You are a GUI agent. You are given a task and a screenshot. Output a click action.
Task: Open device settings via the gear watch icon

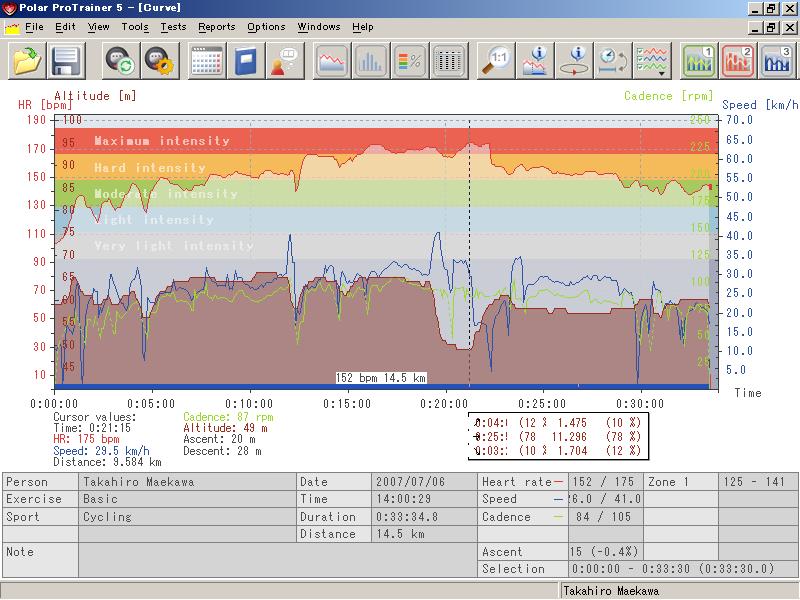tap(160, 61)
